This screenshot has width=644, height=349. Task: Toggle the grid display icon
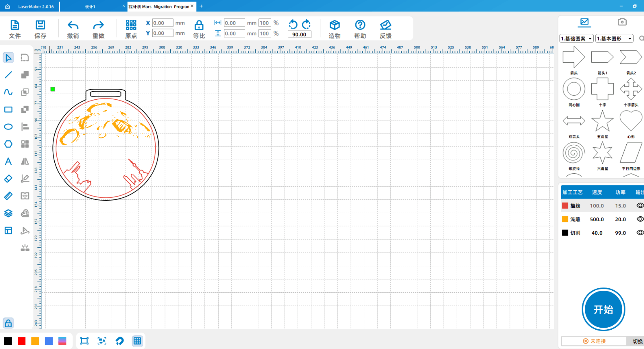[137, 341]
